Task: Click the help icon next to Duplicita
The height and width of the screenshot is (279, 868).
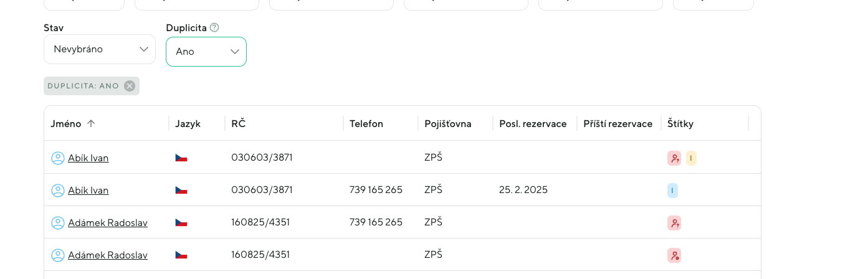Action: [214, 27]
